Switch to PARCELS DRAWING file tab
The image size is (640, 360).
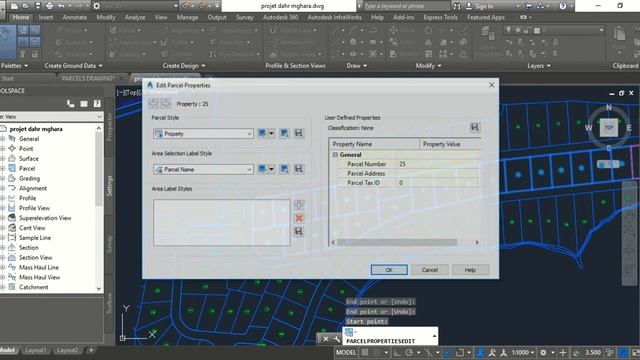point(88,78)
